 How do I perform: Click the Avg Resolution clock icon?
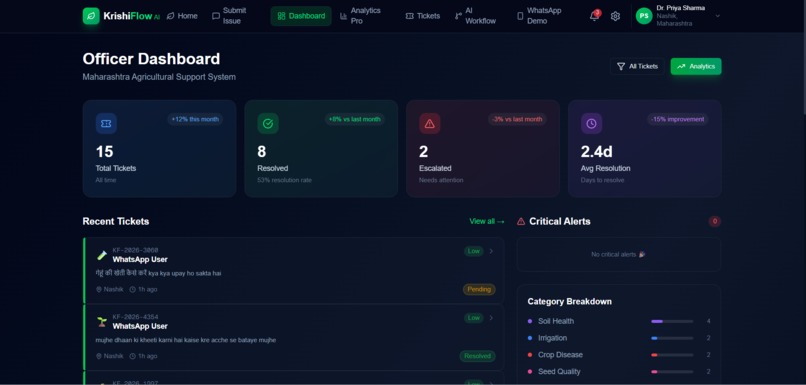coord(591,123)
